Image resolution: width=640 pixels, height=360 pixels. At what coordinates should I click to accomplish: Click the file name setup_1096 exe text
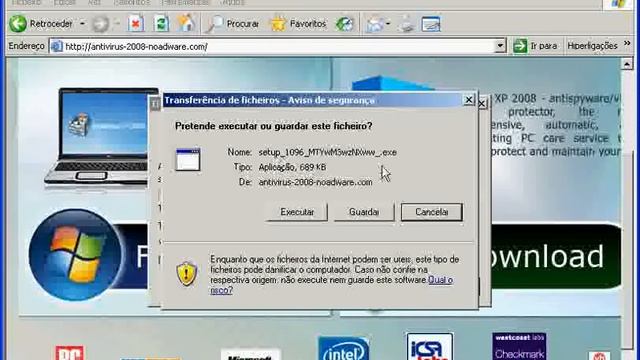pos(327,152)
